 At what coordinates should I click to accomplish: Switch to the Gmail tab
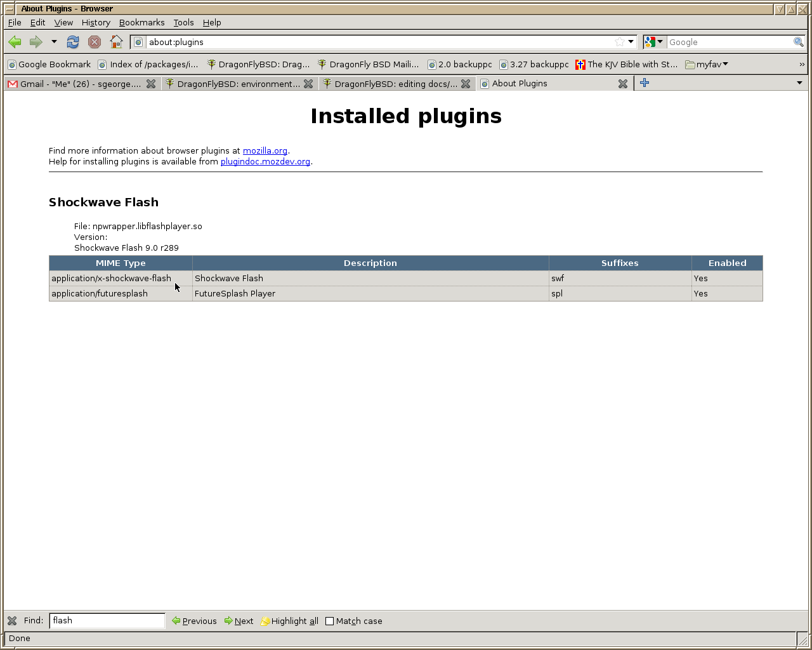(76, 84)
